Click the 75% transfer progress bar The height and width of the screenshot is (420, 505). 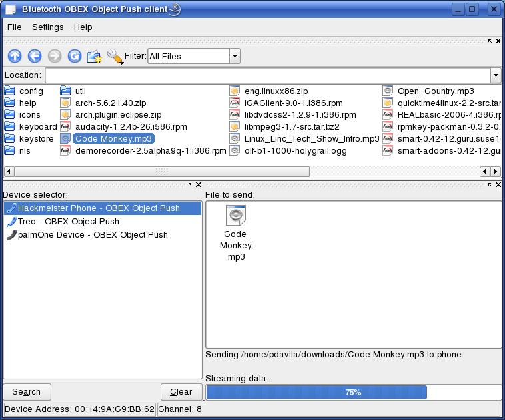pyautogui.click(x=353, y=392)
